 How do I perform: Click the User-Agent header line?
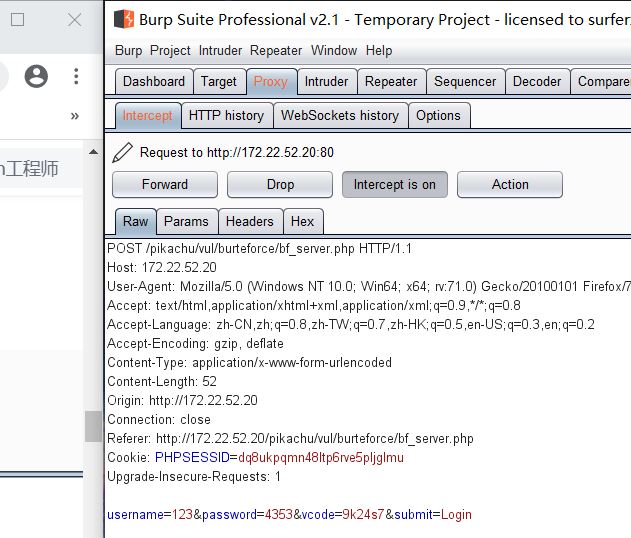[368, 287]
